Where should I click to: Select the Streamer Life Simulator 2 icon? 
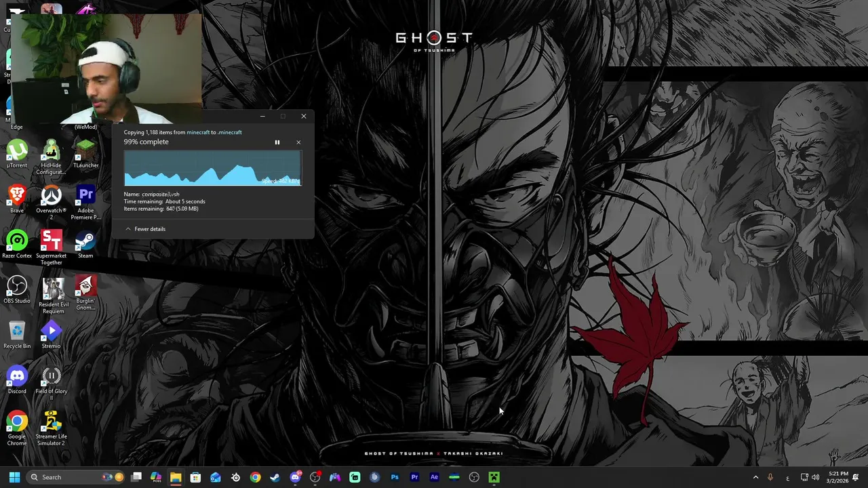coord(51,428)
